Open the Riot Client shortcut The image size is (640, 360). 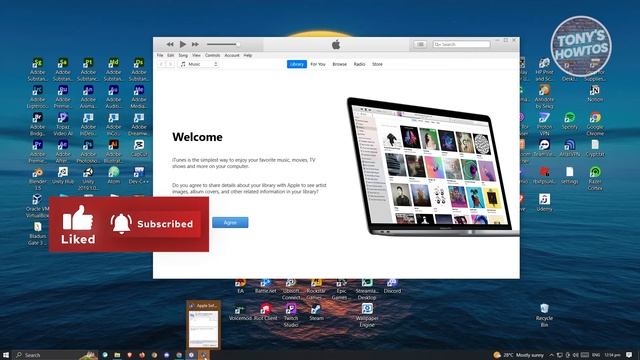266,312
